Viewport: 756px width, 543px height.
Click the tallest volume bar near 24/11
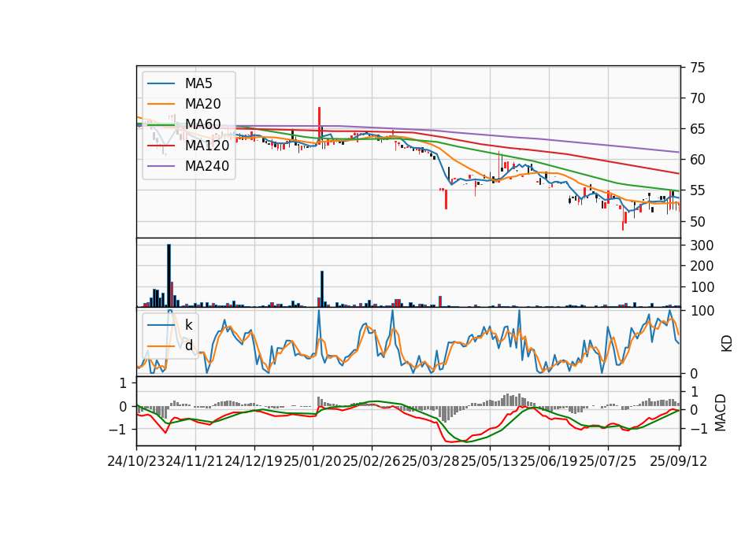pyautogui.click(x=169, y=275)
